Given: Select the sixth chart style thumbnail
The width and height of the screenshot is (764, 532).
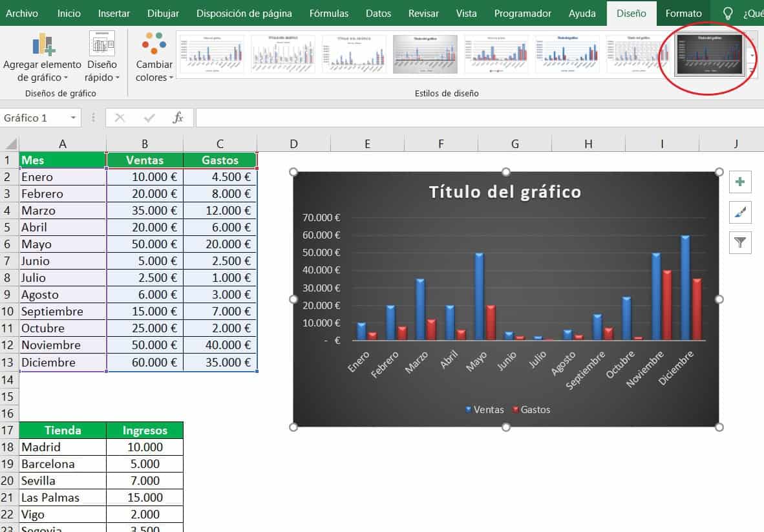Looking at the screenshot, I should (567, 54).
